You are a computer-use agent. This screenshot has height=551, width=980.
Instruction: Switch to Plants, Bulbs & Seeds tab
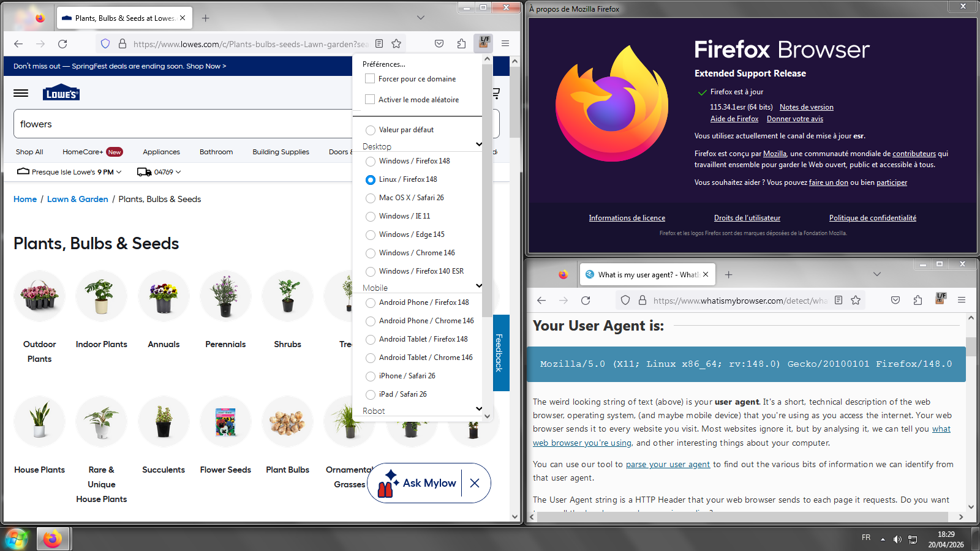(x=124, y=18)
